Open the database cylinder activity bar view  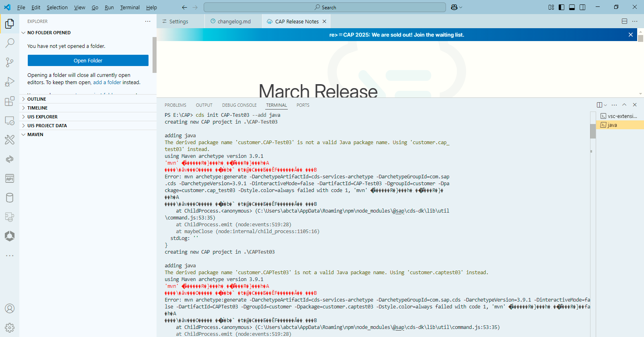point(10,198)
